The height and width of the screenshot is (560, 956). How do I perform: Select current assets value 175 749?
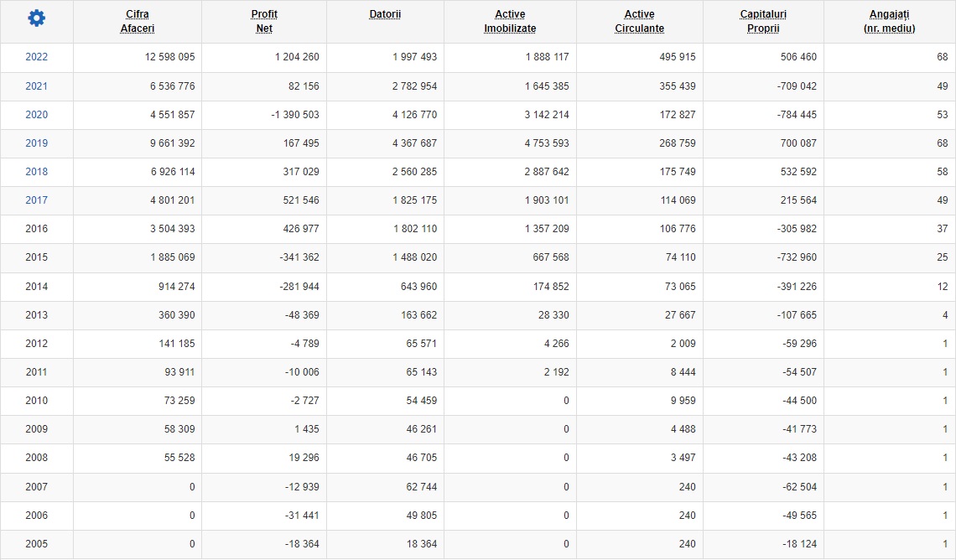(678, 171)
